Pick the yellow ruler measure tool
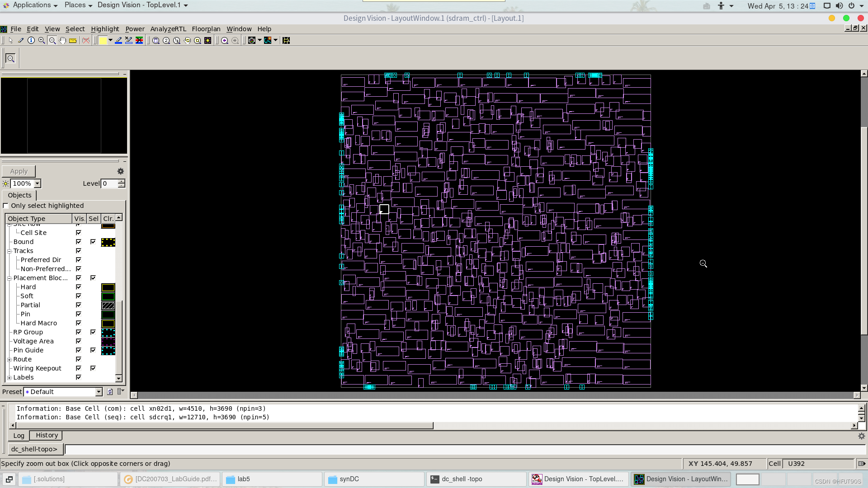The image size is (868, 488). 73,41
